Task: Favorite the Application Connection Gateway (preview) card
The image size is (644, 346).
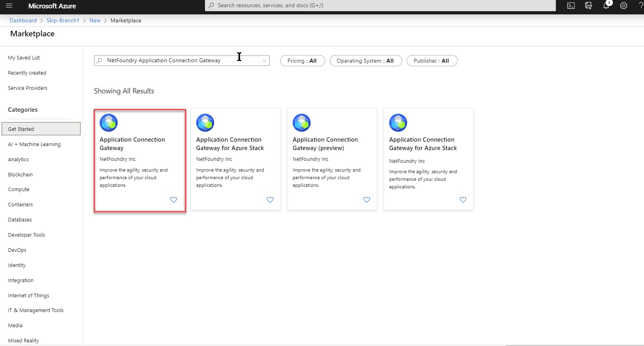Action: pos(366,200)
